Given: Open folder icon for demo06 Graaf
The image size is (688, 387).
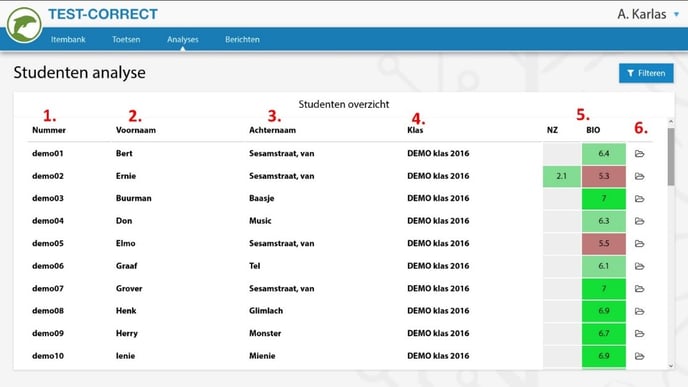Looking at the screenshot, I should [x=639, y=266].
